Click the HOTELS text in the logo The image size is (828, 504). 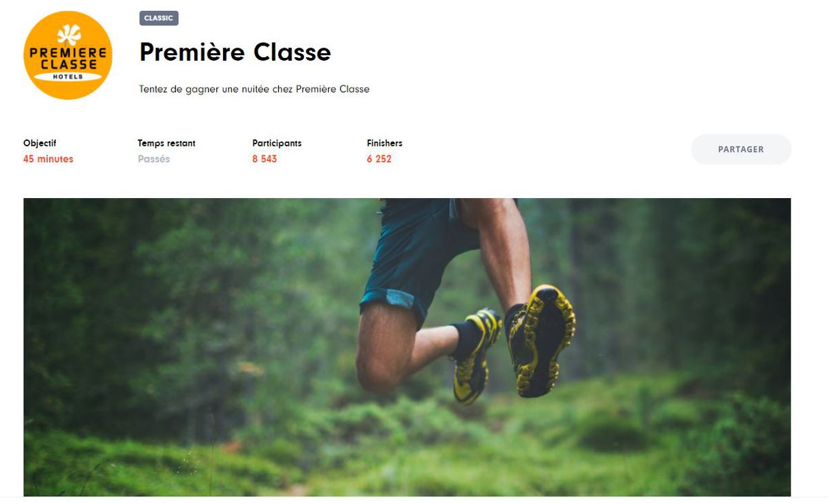(68, 77)
